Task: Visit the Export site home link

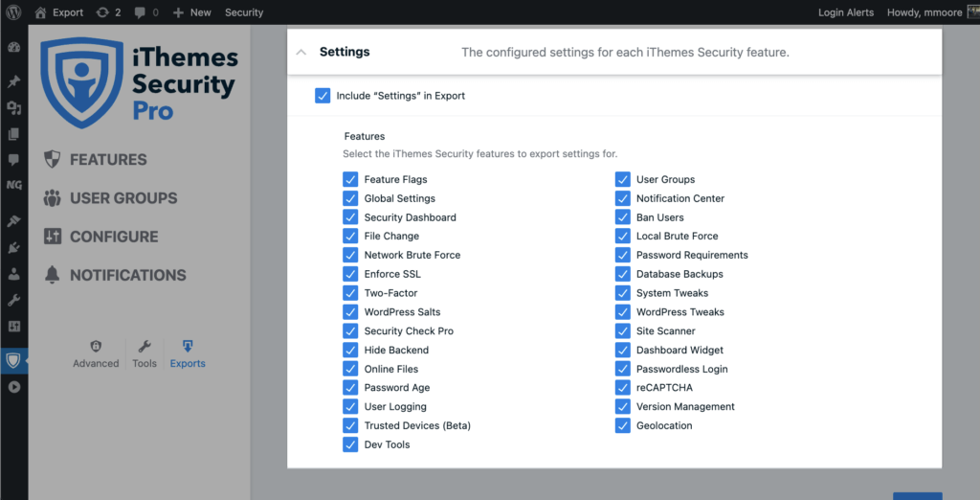Action: coord(58,12)
